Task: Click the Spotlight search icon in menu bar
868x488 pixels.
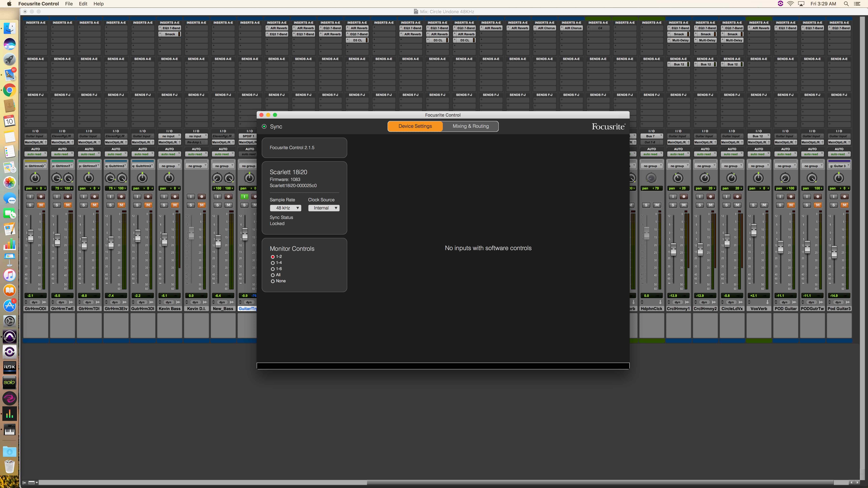Action: 846,4
